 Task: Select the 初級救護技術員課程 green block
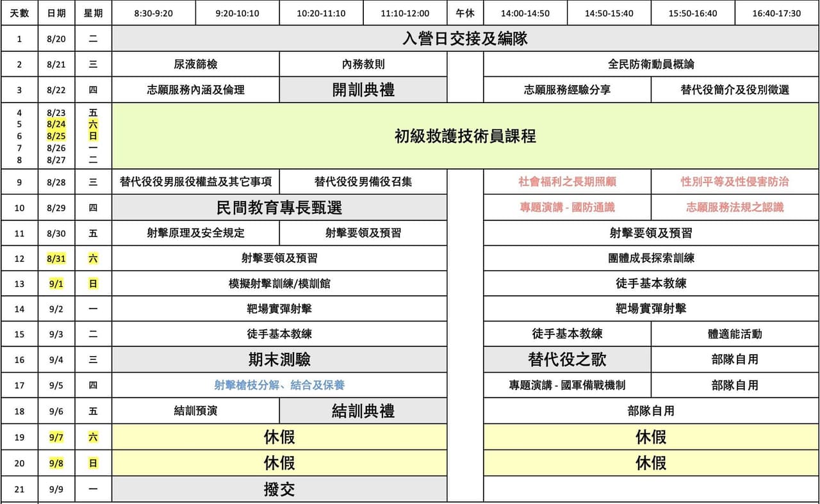pyautogui.click(x=465, y=136)
